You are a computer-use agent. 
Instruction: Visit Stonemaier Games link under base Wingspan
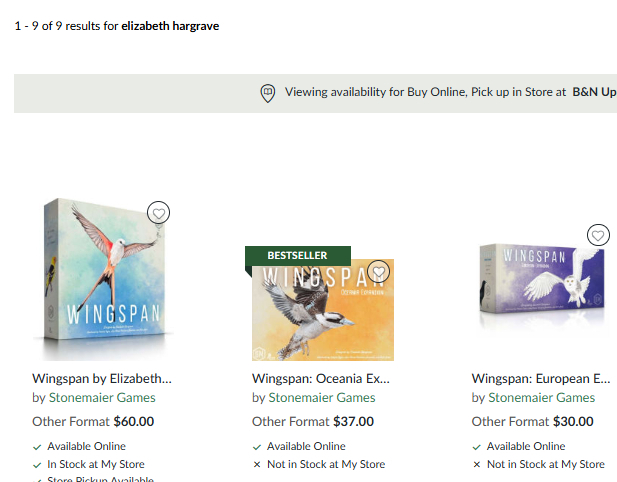tap(102, 398)
